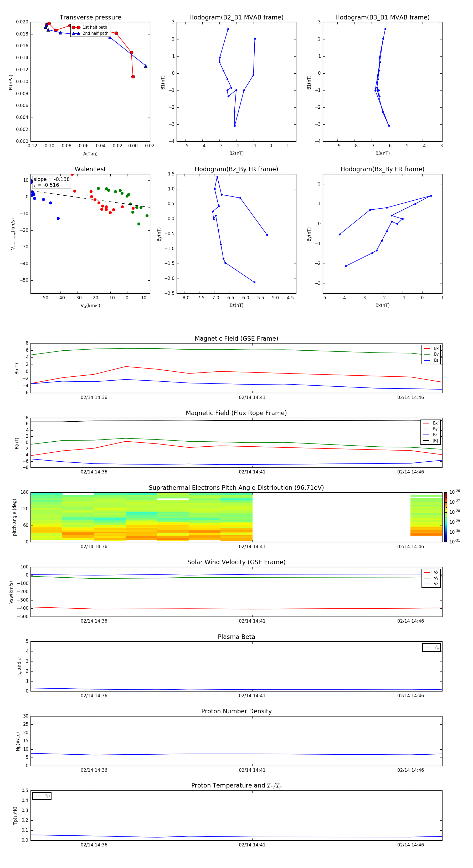Select the Bz' legend entry in Flux Rope panel
This screenshot has width=473, height=868.
pos(431,435)
